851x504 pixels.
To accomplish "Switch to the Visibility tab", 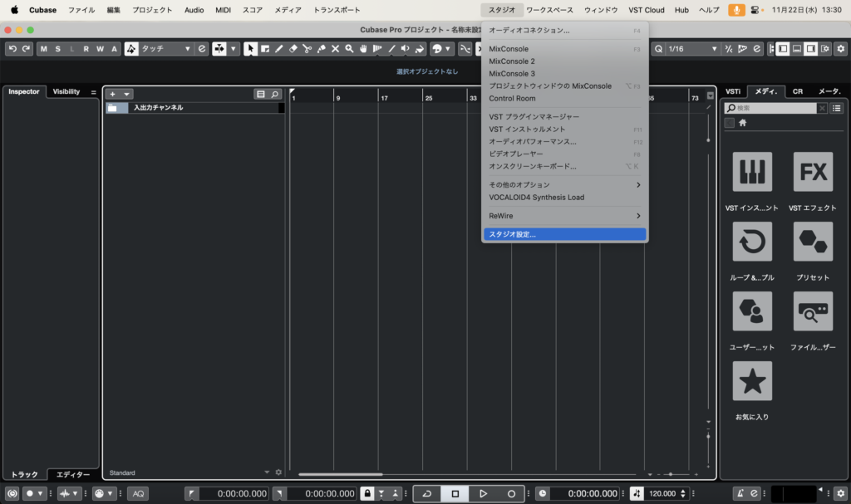I will (66, 91).
